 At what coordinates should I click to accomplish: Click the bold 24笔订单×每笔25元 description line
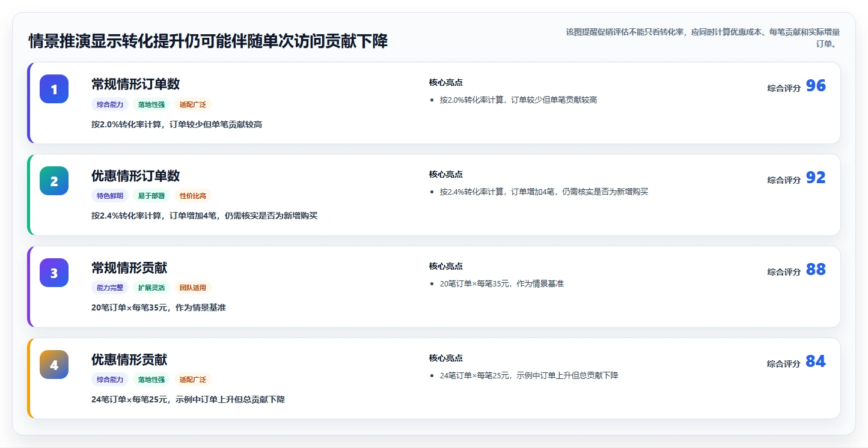pyautogui.click(x=188, y=399)
